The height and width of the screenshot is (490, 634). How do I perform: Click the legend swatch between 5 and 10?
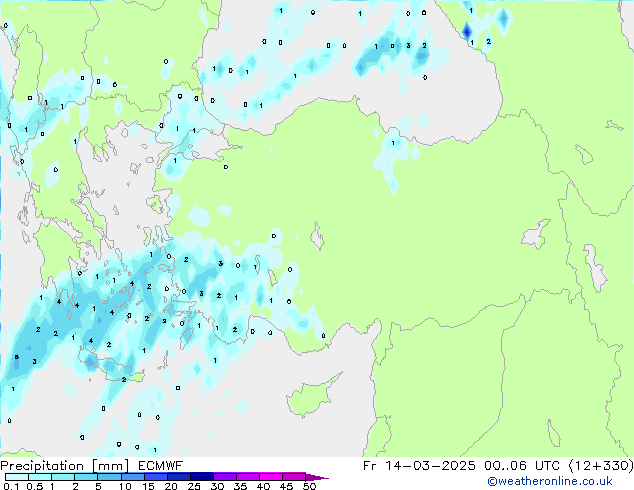pos(109,477)
